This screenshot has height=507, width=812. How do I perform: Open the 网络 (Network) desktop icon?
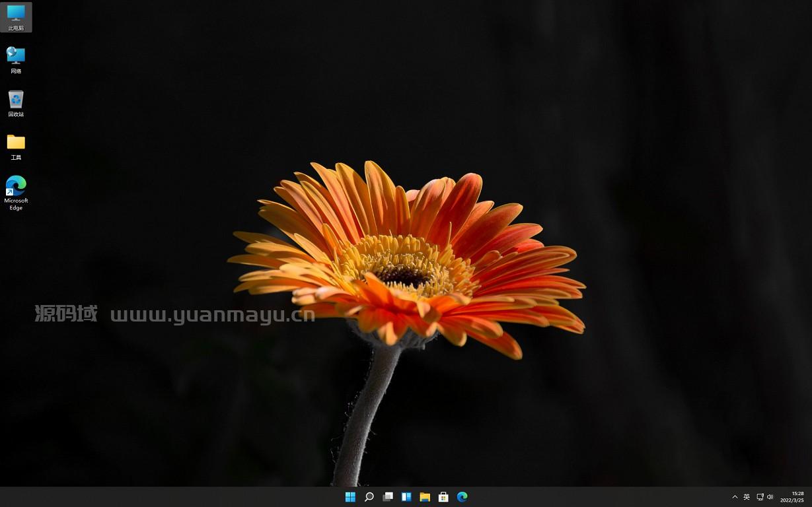[x=16, y=59]
